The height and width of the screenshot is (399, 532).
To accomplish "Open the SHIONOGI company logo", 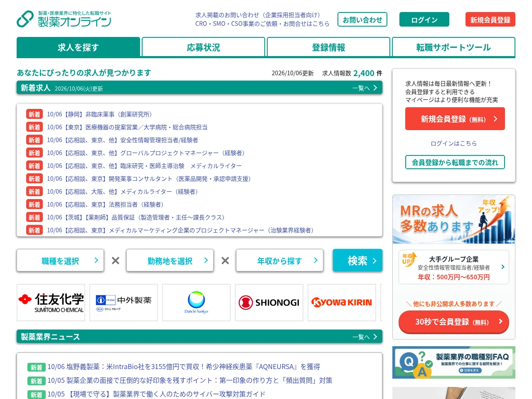I will click(269, 303).
